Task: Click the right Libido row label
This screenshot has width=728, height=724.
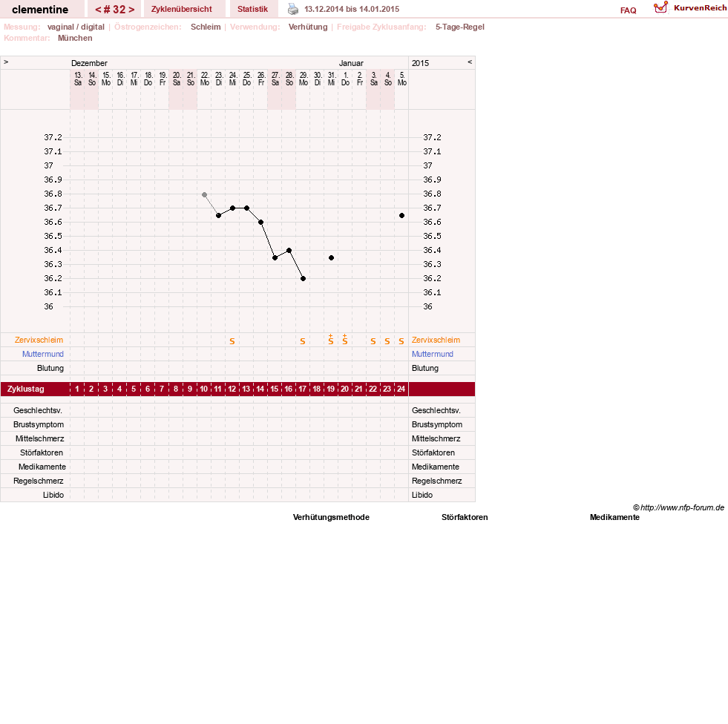Action: [x=422, y=495]
